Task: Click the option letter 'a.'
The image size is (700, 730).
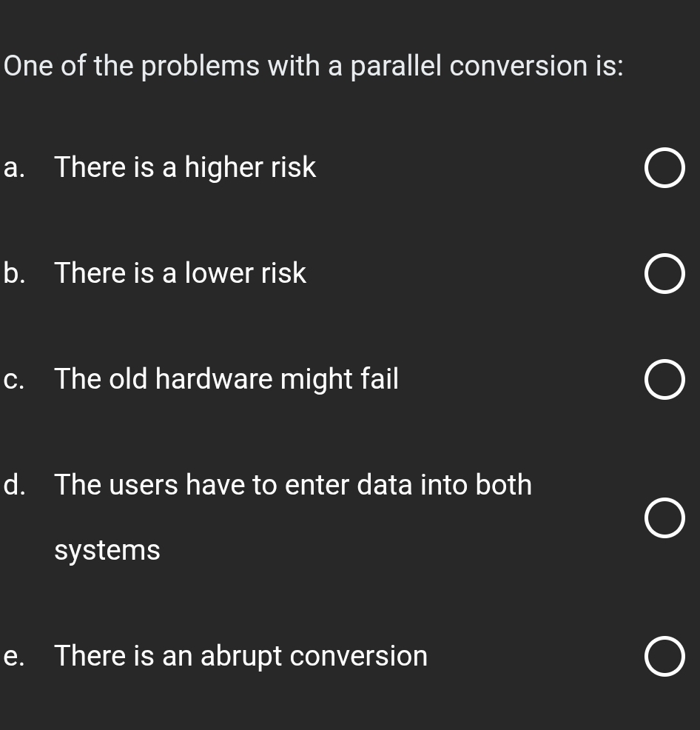Action: tap(13, 168)
